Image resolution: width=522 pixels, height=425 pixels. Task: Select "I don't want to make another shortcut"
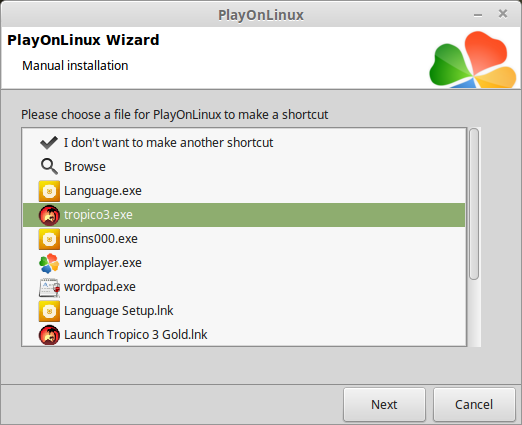coord(168,143)
